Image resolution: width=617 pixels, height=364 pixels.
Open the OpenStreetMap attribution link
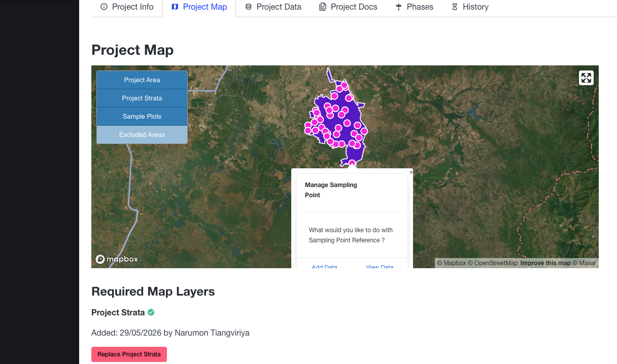coord(493,263)
